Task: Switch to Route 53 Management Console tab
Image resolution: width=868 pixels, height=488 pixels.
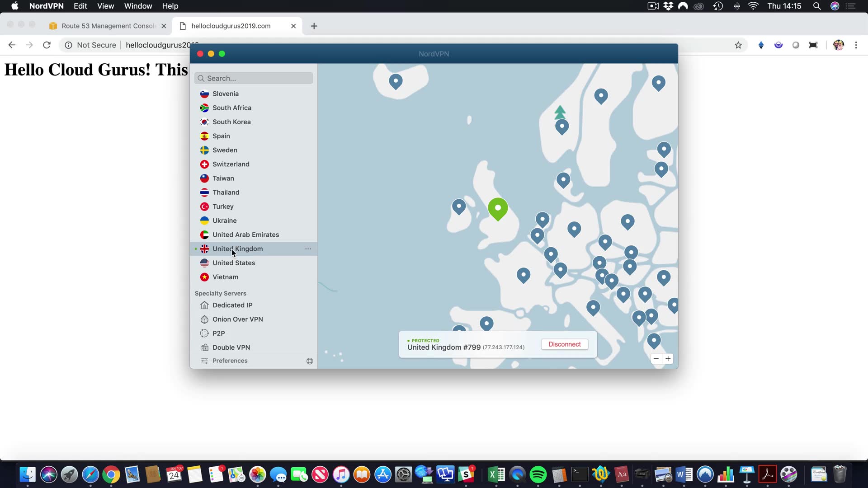Action: (108, 26)
